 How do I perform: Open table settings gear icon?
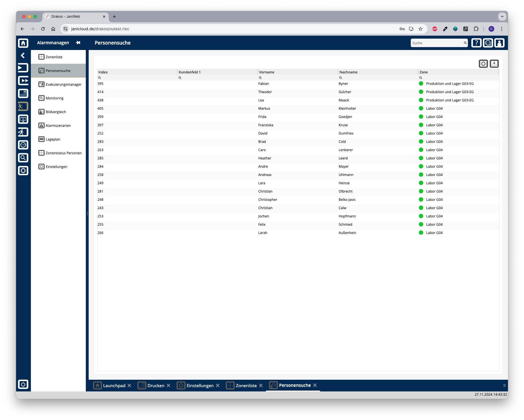coord(483,64)
